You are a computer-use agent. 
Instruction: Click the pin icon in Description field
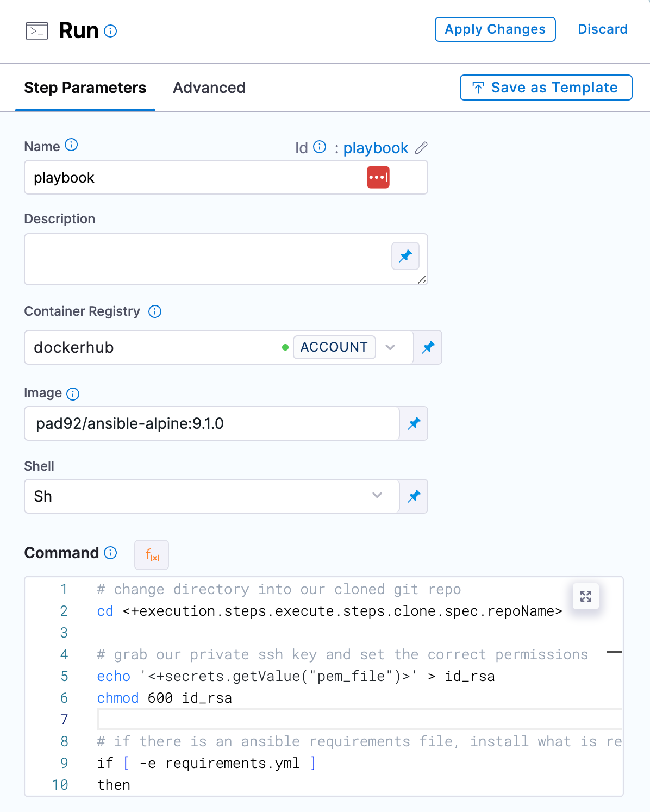point(405,256)
